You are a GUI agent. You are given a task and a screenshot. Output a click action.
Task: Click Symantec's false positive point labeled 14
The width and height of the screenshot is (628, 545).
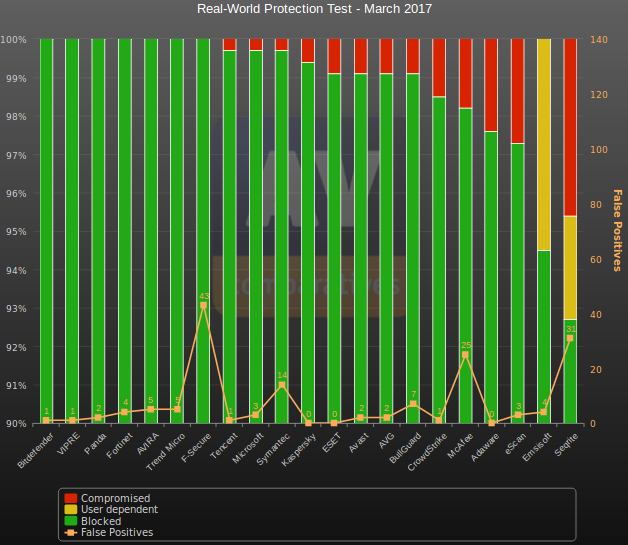coord(282,385)
